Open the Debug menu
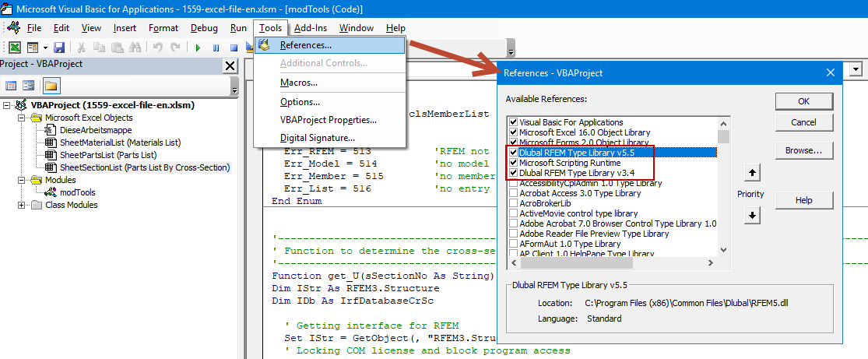Screen dimensions: 868x359 click(x=204, y=28)
